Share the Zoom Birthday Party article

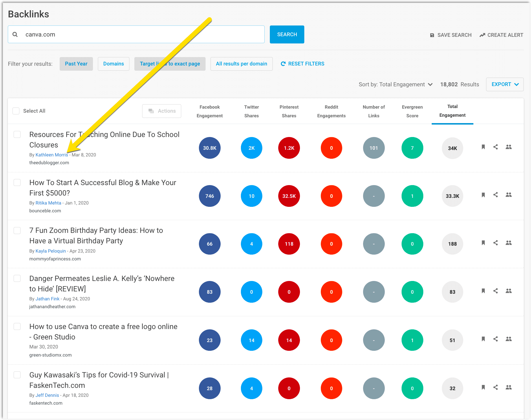click(496, 243)
